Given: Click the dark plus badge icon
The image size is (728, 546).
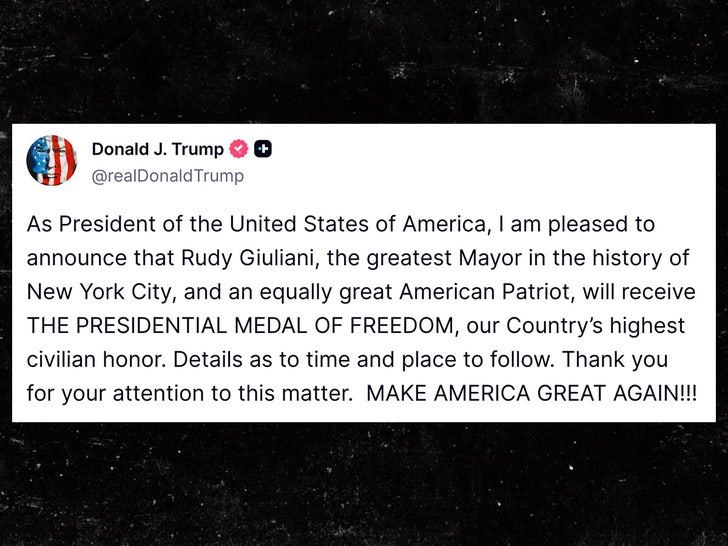Looking at the screenshot, I should click(x=263, y=150).
